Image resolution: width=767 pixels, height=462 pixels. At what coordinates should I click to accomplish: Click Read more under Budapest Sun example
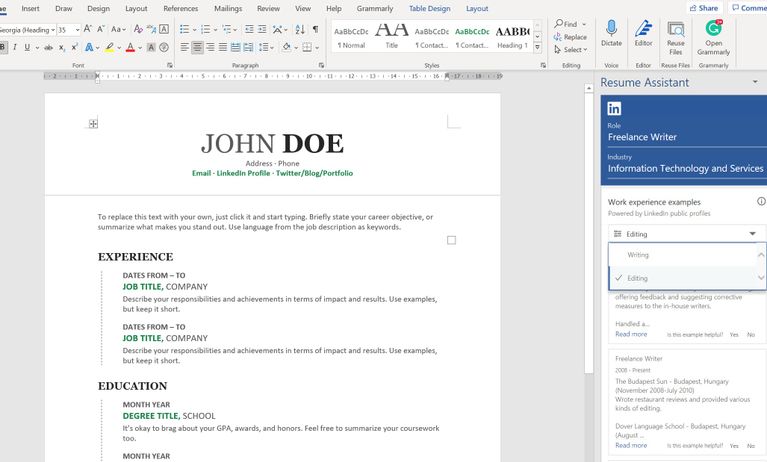[x=631, y=445]
